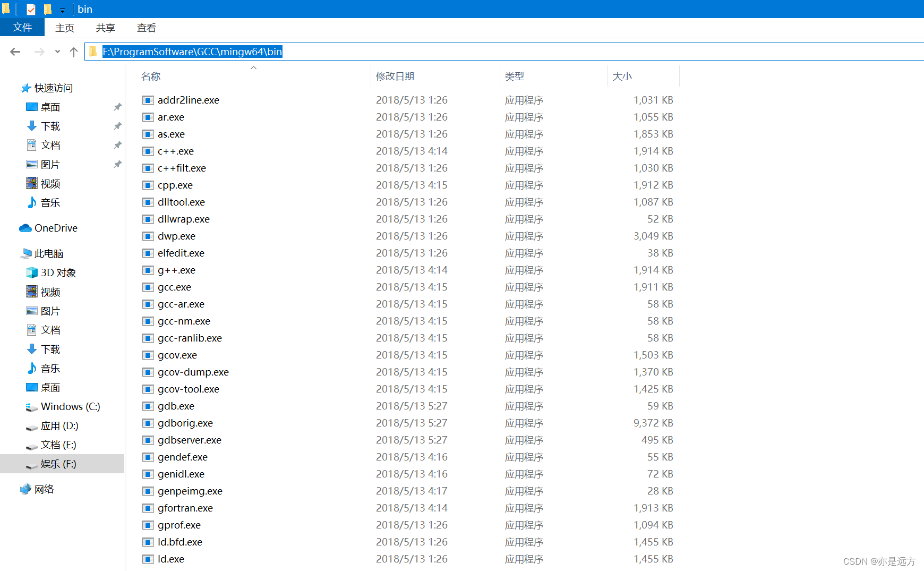Select OneDrive in navigation pane
This screenshot has width=924, height=571.
click(48, 228)
